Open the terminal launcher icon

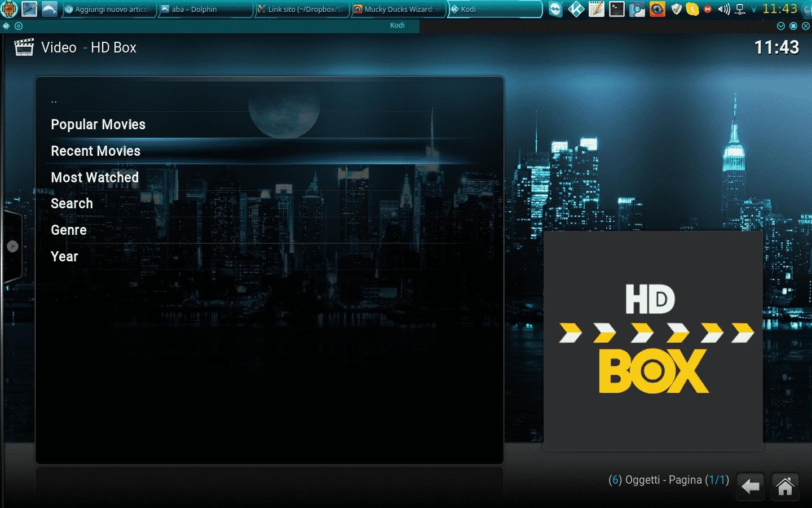pos(617,9)
